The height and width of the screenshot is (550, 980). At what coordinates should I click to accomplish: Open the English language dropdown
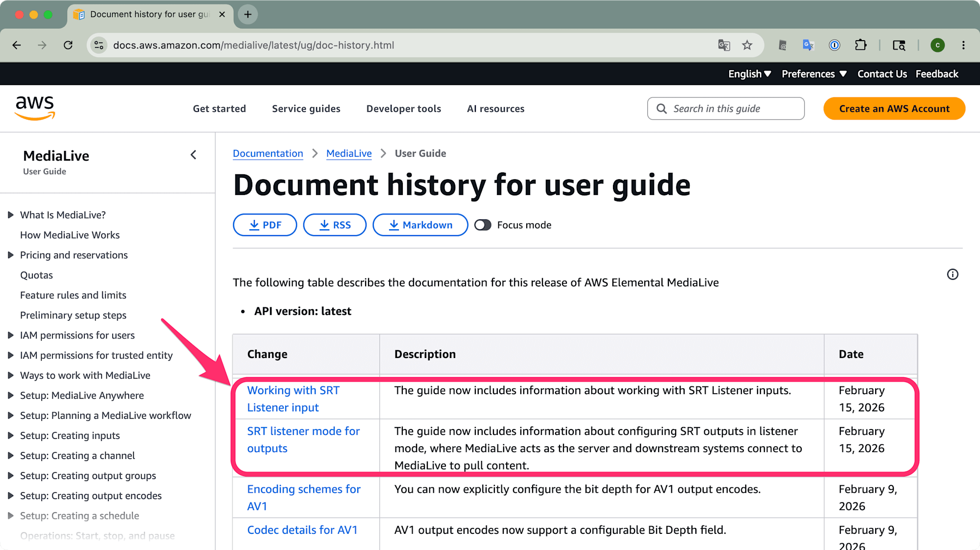tap(750, 74)
